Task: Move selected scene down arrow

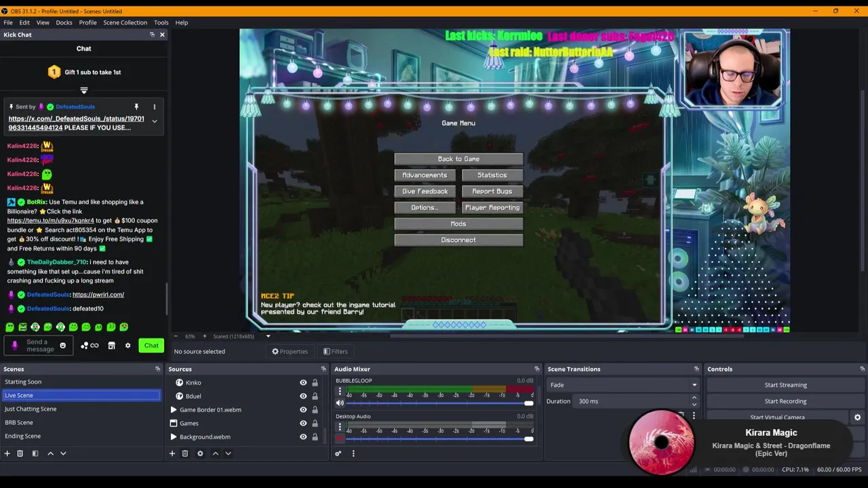Action: tap(63, 453)
